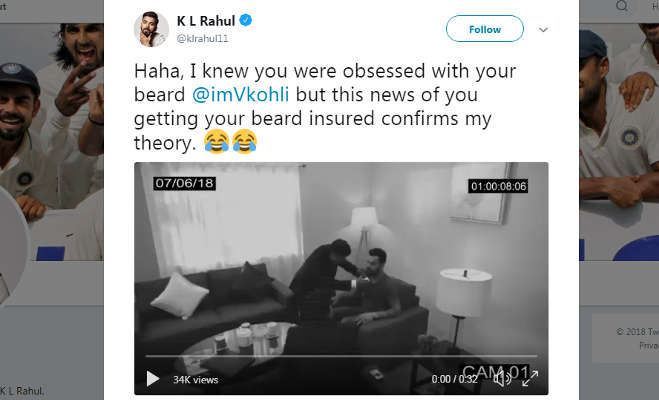Follow K L Rahul

(x=485, y=29)
